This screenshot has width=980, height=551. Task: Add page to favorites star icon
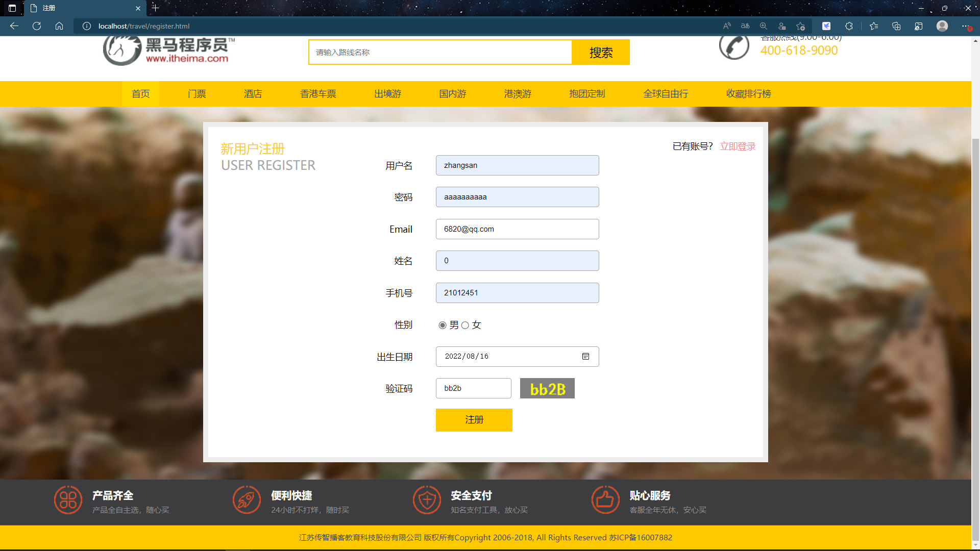coord(800,26)
